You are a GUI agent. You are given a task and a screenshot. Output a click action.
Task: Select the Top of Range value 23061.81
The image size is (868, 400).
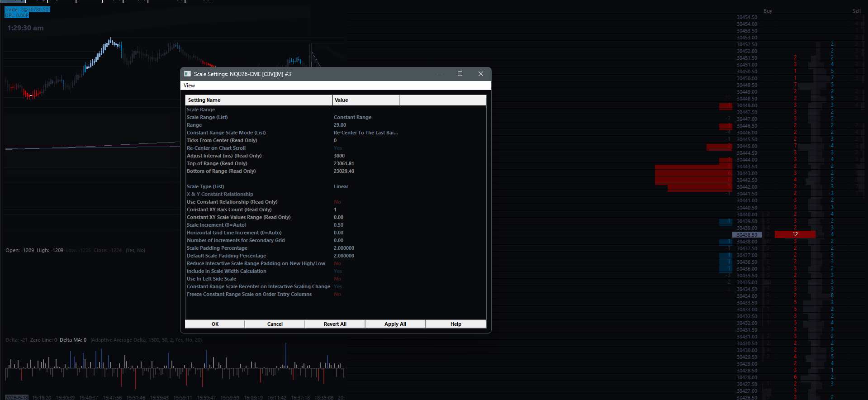(x=344, y=163)
